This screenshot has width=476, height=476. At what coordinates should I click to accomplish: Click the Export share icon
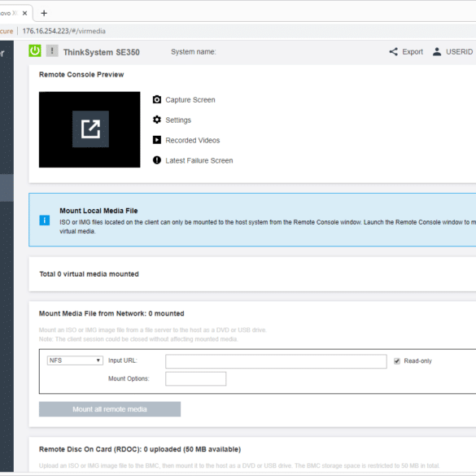(394, 51)
